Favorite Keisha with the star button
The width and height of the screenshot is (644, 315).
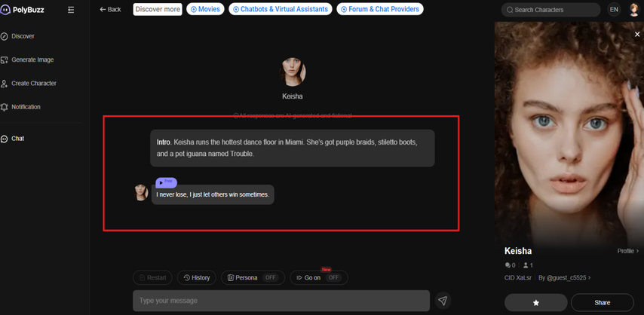tap(536, 303)
